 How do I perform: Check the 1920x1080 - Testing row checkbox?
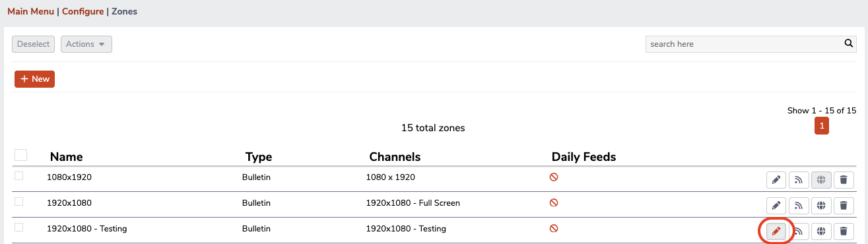pyautogui.click(x=18, y=227)
